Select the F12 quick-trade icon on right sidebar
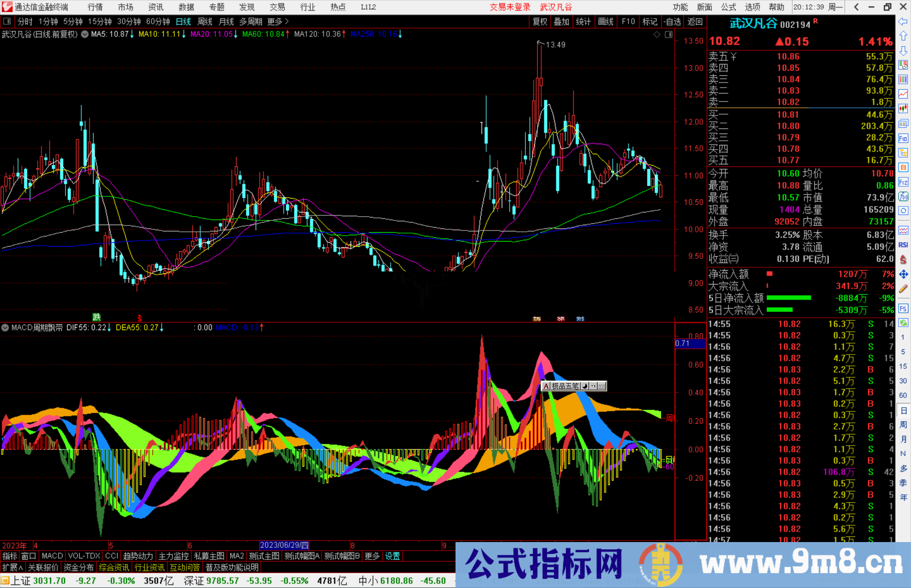The width and height of the screenshot is (911, 588). [x=903, y=182]
